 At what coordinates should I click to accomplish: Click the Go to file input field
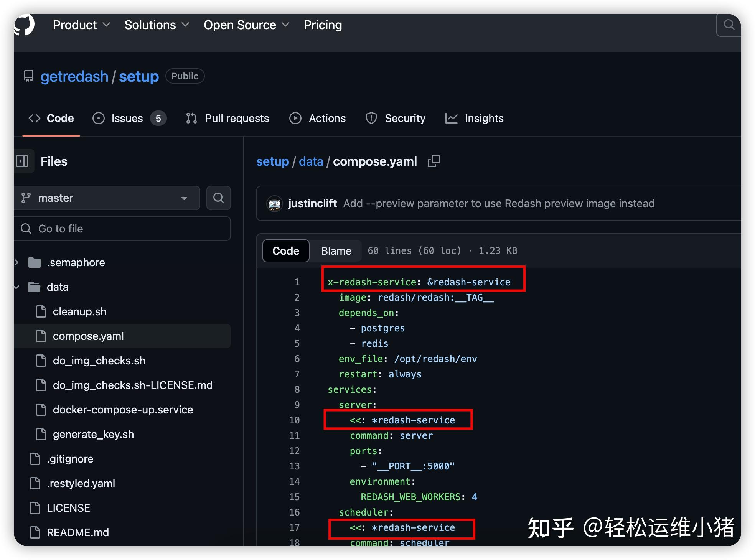pos(122,229)
